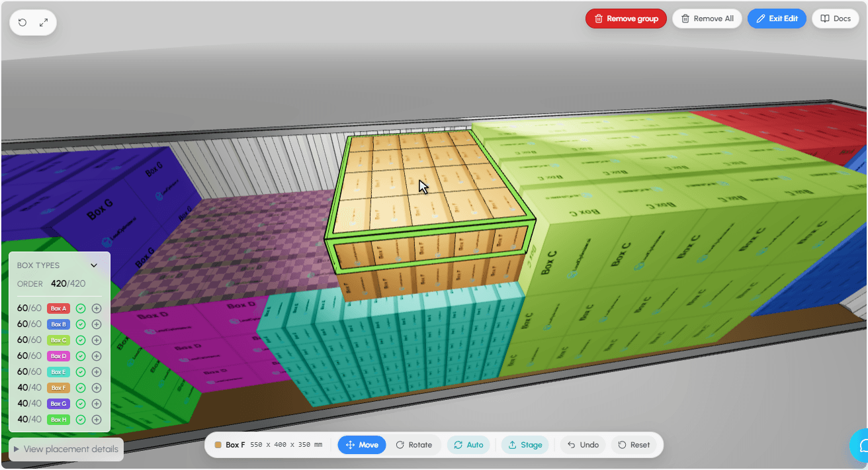Click the plus icon for Box F
This screenshot has width=868, height=470.
(97, 388)
